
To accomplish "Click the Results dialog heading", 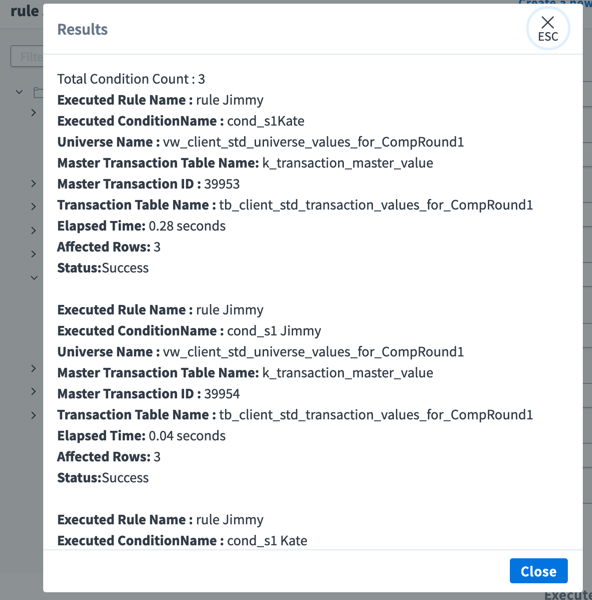I will [82, 29].
